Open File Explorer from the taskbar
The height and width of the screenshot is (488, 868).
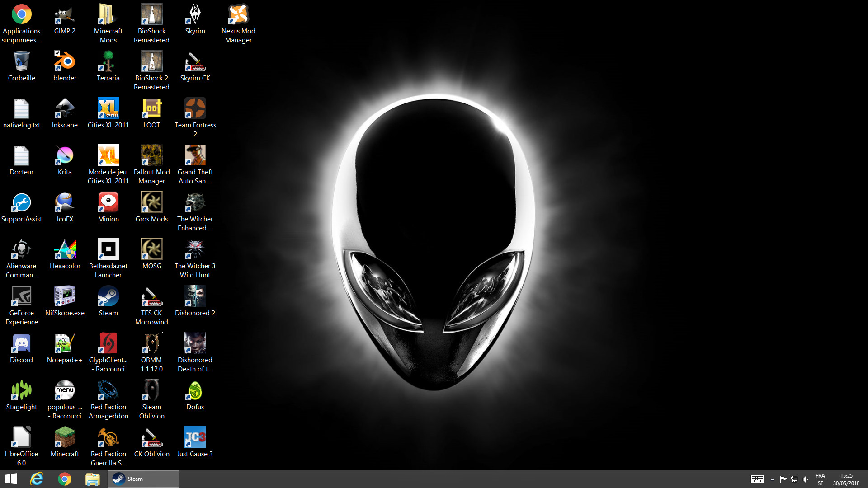tap(93, 479)
